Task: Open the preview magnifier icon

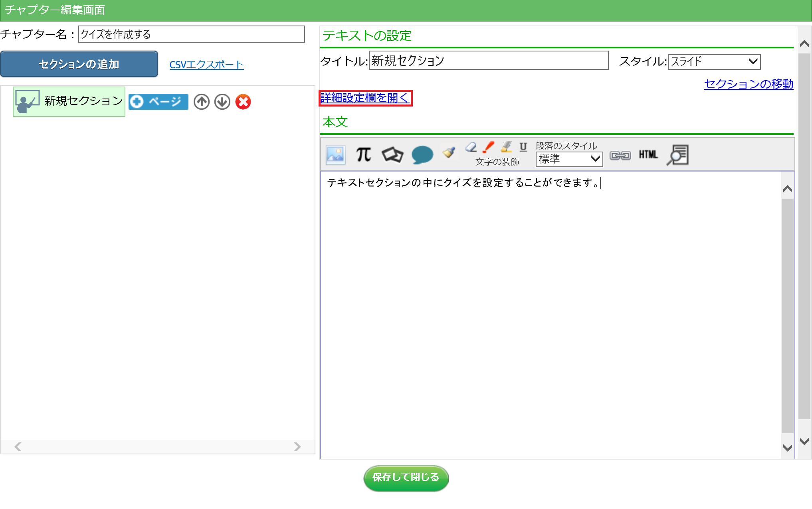Action: [x=677, y=155]
